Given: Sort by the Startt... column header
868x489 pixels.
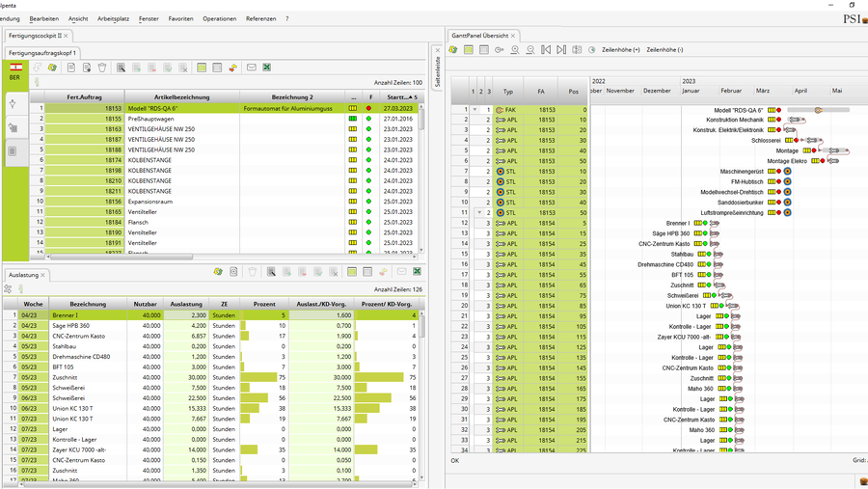Looking at the screenshot, I should tap(397, 97).
